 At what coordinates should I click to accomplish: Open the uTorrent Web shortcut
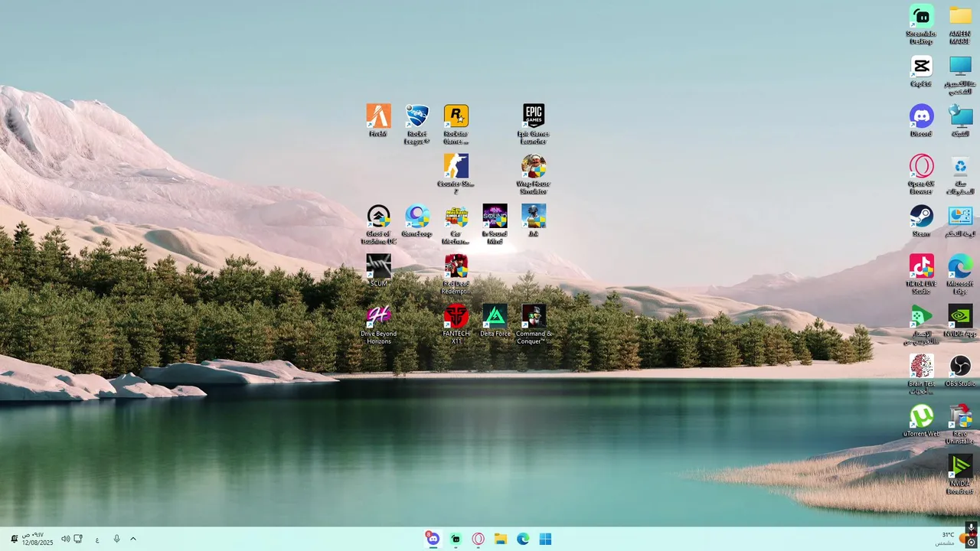point(921,420)
